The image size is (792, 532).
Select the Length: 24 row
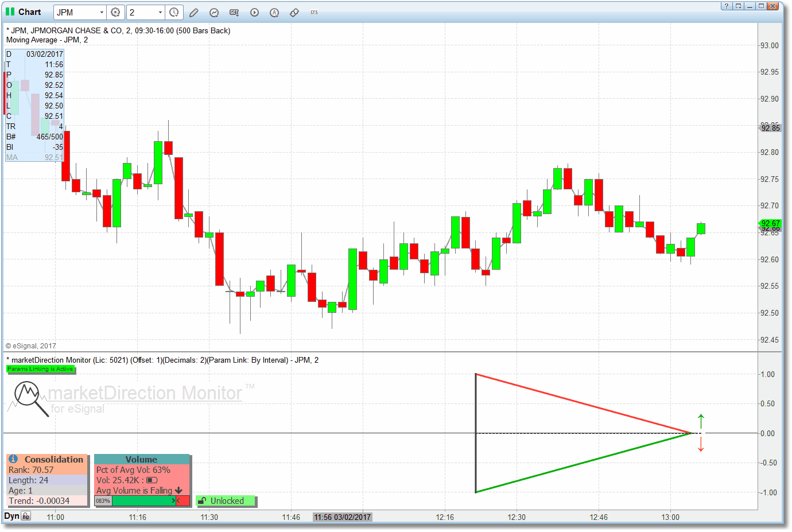pyautogui.click(x=47, y=480)
